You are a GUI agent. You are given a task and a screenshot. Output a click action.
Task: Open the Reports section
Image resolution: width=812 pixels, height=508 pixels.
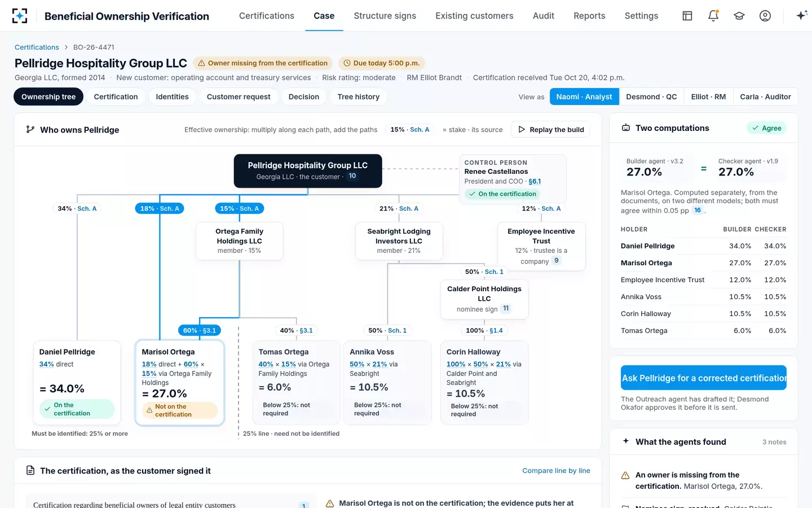[x=589, y=16]
